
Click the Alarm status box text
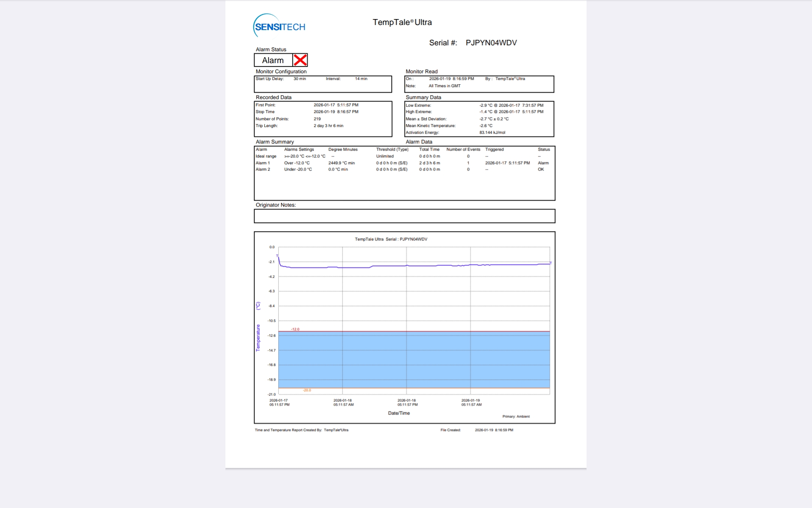273,61
